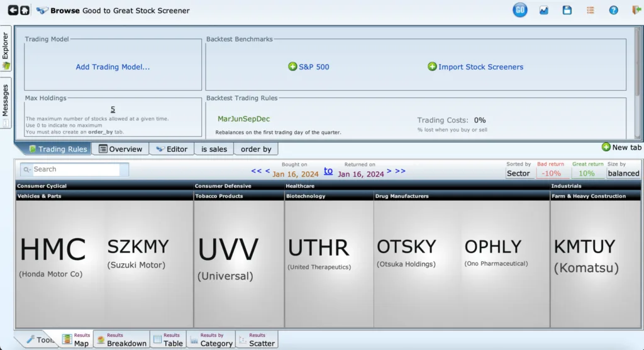Image resolution: width=644 pixels, height=350 pixels.
Task: Open Results by Category tab
Action: (x=211, y=340)
